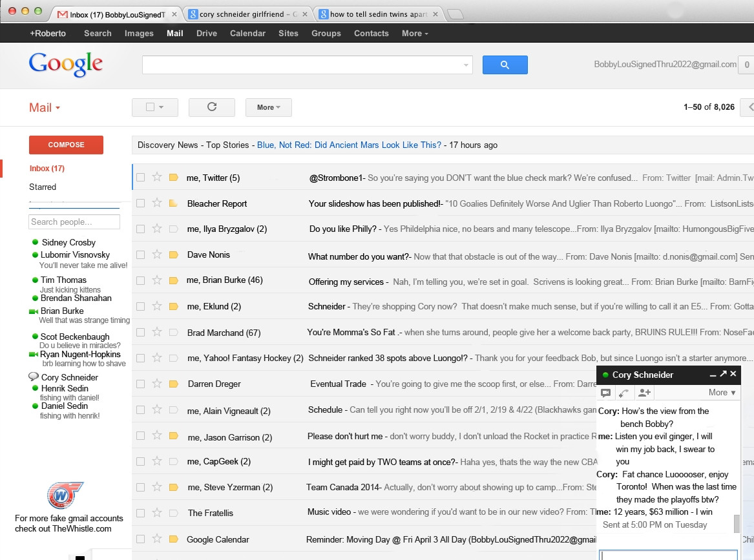Open chat with Henrik Sedin
The height and width of the screenshot is (560, 754).
65,388
